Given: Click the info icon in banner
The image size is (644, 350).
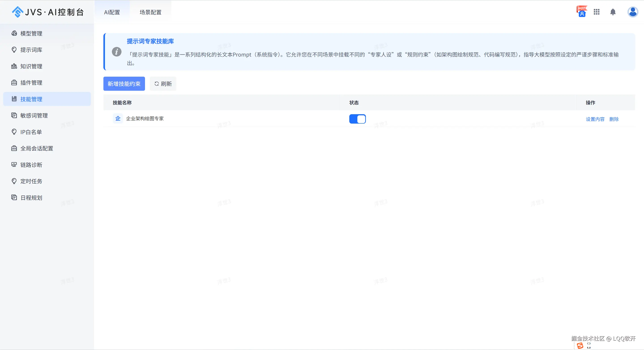Looking at the screenshot, I should click(117, 52).
